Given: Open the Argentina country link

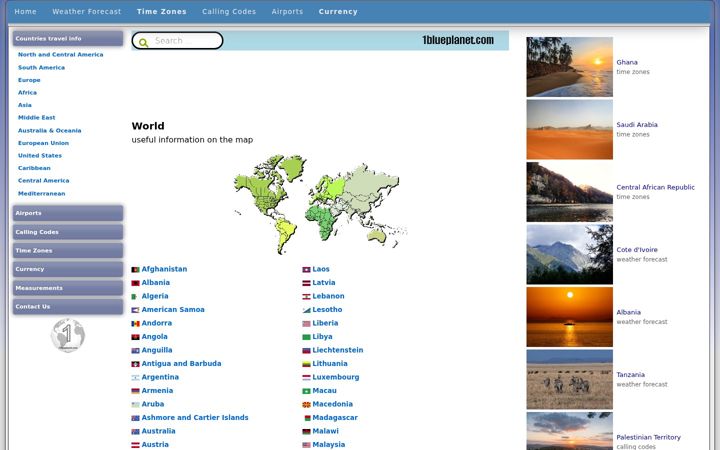Looking at the screenshot, I should (x=160, y=377).
